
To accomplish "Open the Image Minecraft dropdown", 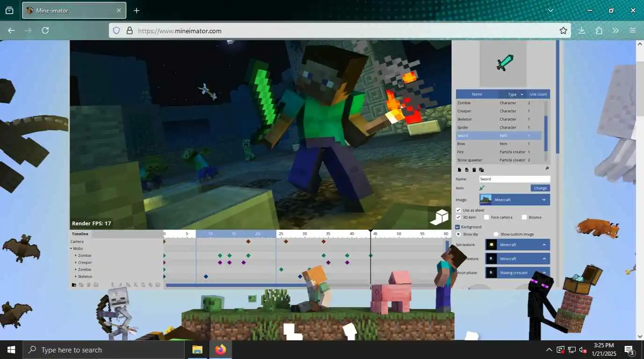I will 515,200.
